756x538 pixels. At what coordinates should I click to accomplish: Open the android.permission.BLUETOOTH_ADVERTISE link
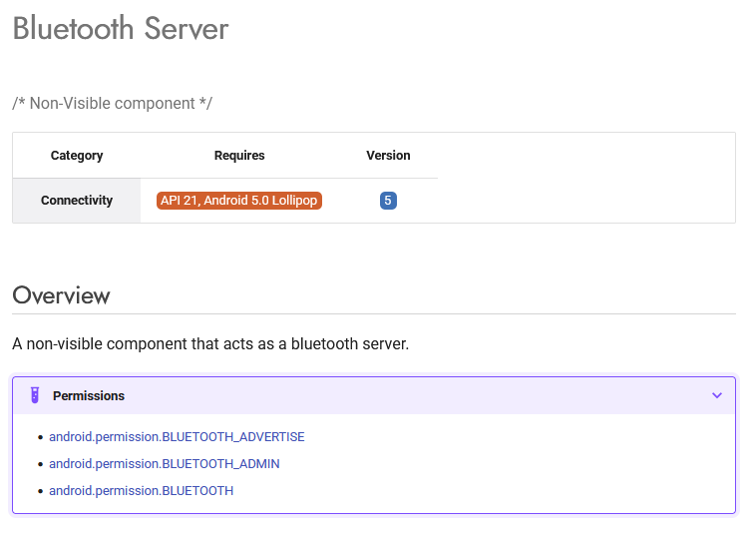coord(177,437)
